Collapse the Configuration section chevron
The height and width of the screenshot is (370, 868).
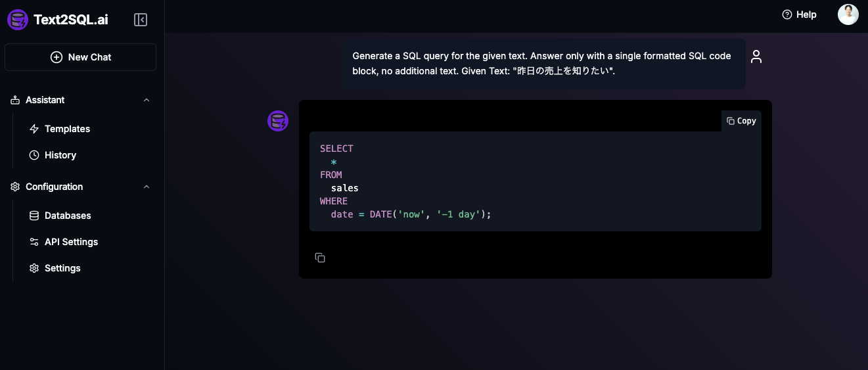[147, 187]
